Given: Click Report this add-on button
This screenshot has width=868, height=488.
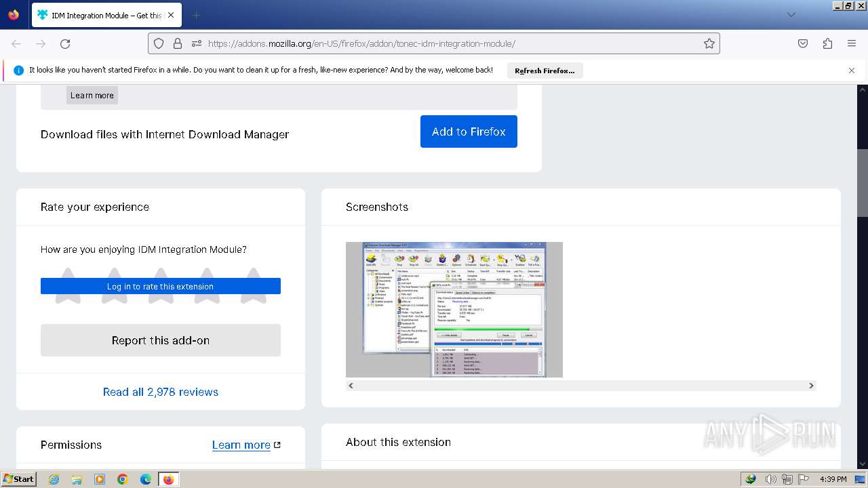Looking at the screenshot, I should (x=161, y=340).
